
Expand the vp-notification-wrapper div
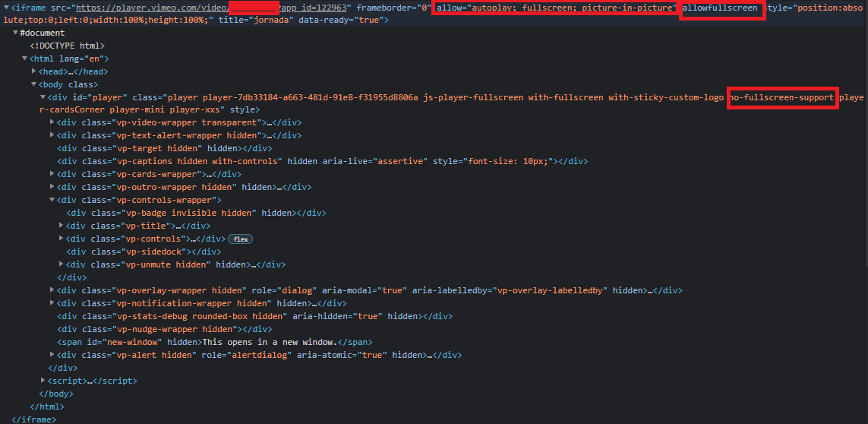(52, 303)
